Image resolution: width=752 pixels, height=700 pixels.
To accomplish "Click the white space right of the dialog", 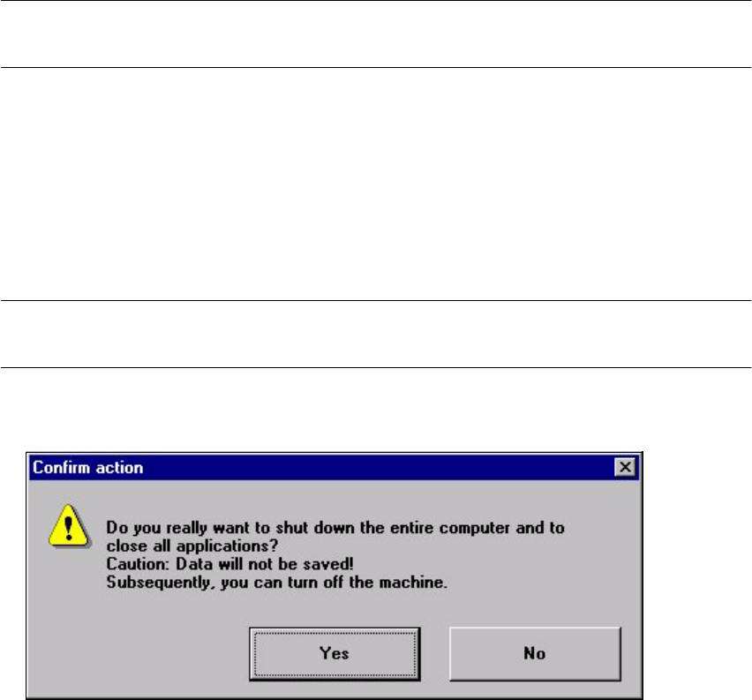I will pos(697,576).
